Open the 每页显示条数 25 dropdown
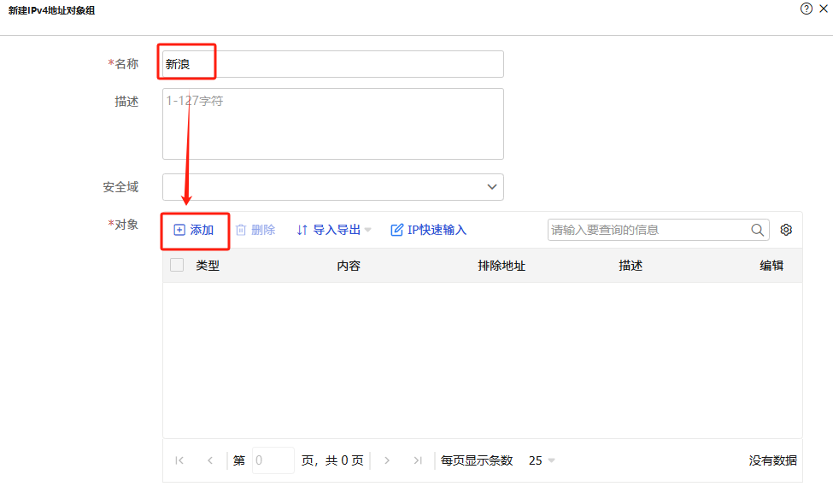The width and height of the screenshot is (833, 504). pos(542,460)
